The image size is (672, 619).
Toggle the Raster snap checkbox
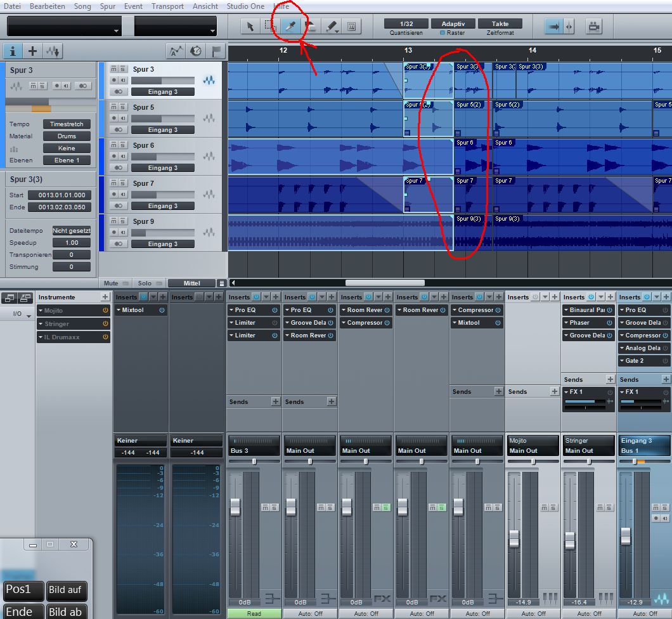click(x=443, y=33)
